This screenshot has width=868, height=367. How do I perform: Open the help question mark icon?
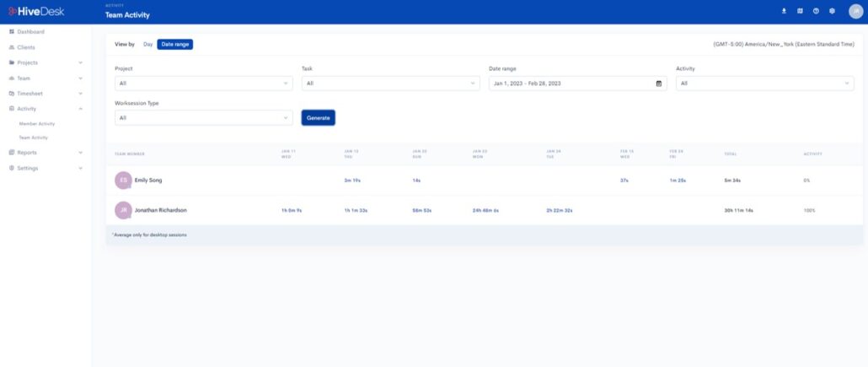pyautogui.click(x=816, y=11)
